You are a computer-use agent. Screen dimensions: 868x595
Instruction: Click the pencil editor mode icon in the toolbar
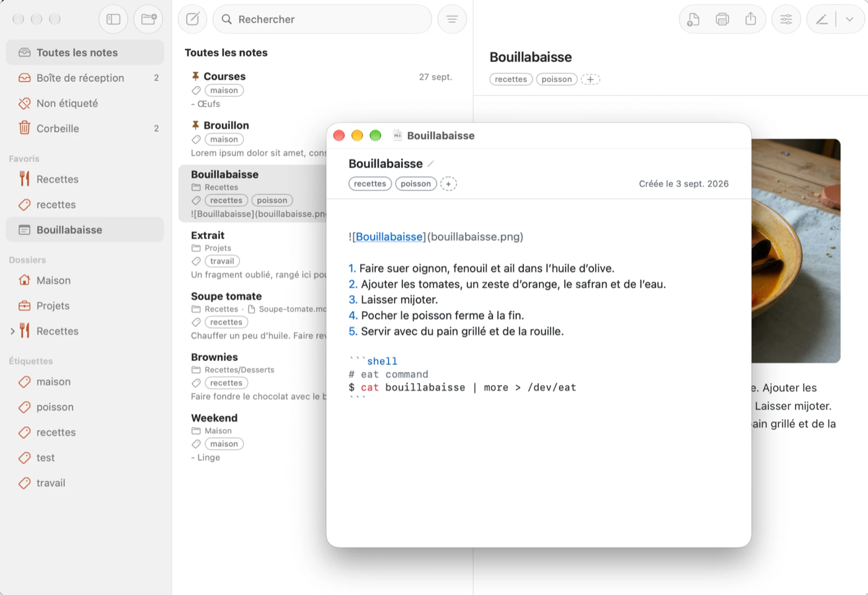point(821,19)
